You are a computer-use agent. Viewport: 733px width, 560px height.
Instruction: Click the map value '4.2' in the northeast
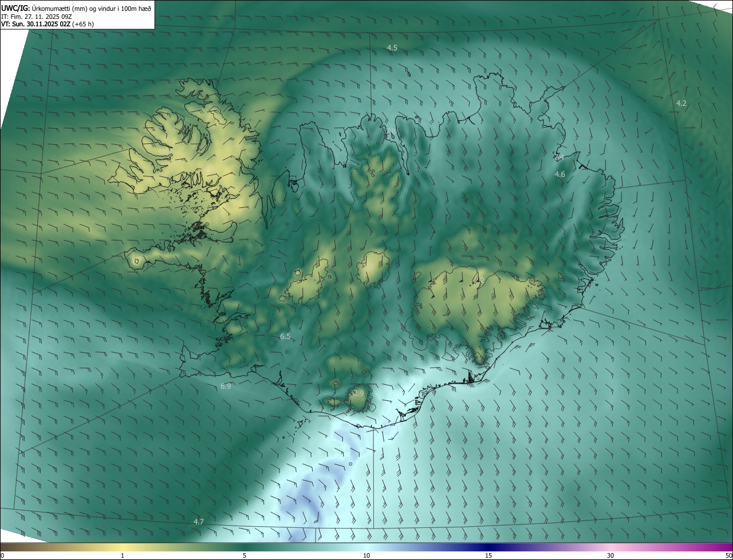point(681,104)
